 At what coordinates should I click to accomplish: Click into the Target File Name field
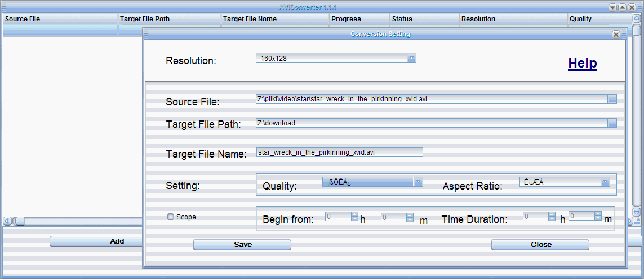pos(339,152)
